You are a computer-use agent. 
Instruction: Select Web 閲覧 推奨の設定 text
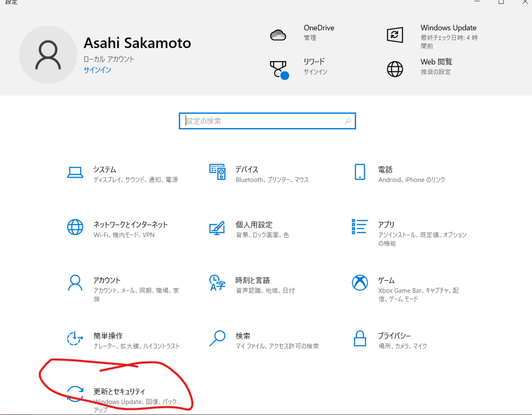tap(436, 72)
